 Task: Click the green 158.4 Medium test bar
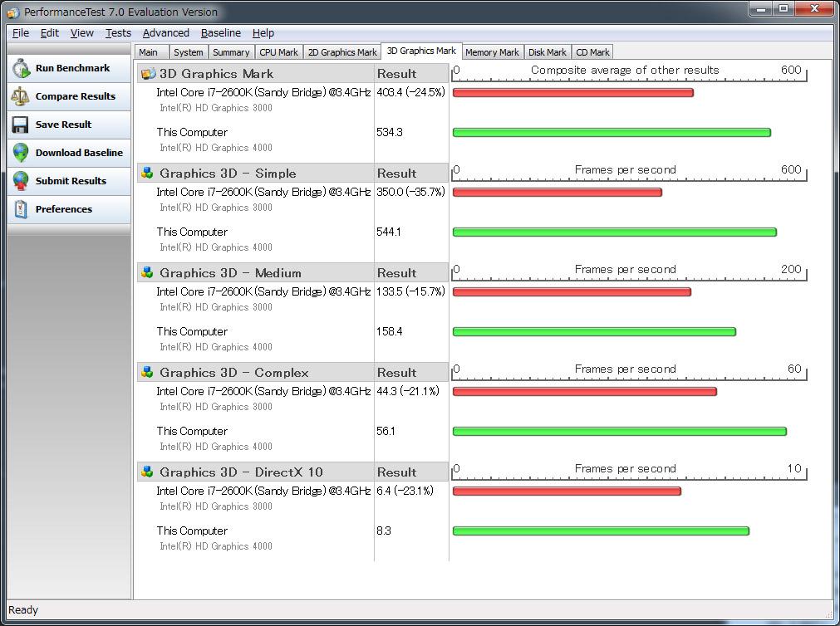(594, 331)
